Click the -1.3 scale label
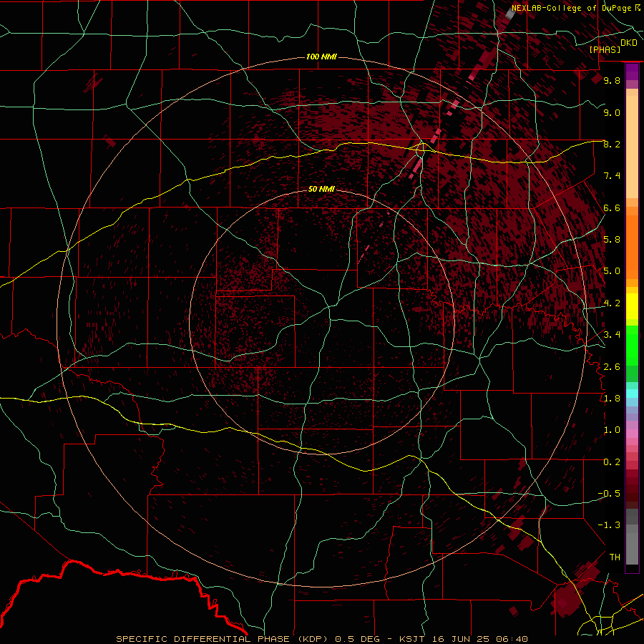Image resolution: width=644 pixels, height=644 pixels. 609,525
